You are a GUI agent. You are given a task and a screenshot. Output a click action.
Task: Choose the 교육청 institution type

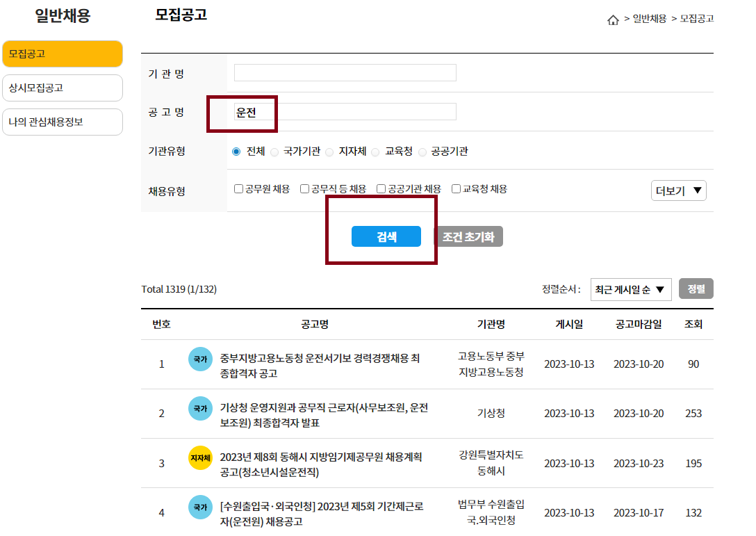coord(375,152)
